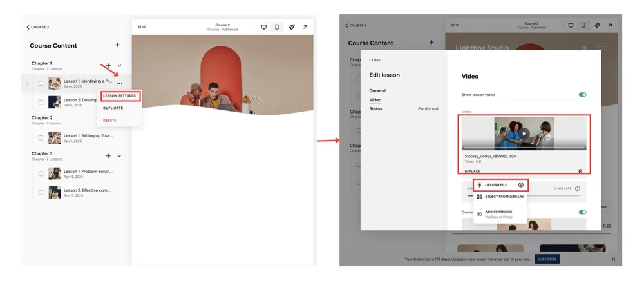Open the Video section of Edit lesson
Screen dimensions: 644x287
pyautogui.click(x=375, y=100)
